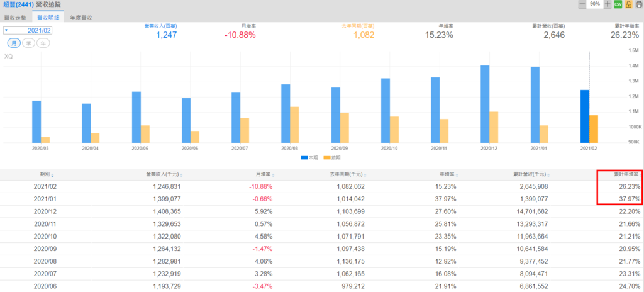Click the 2021/01 blue revenue bar
Screen dimensions: 644x292
(535, 105)
